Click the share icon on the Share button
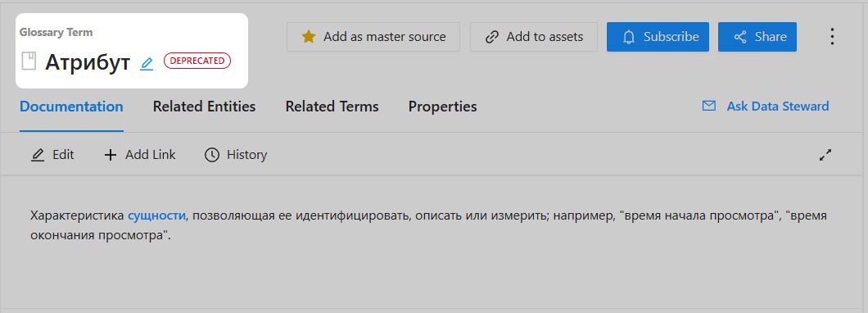Viewport: 868px width, 313px height. [x=740, y=37]
